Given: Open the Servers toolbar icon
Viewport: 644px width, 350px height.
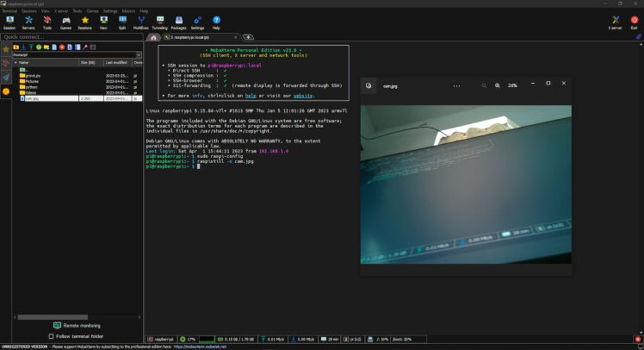Looking at the screenshot, I should tap(28, 22).
